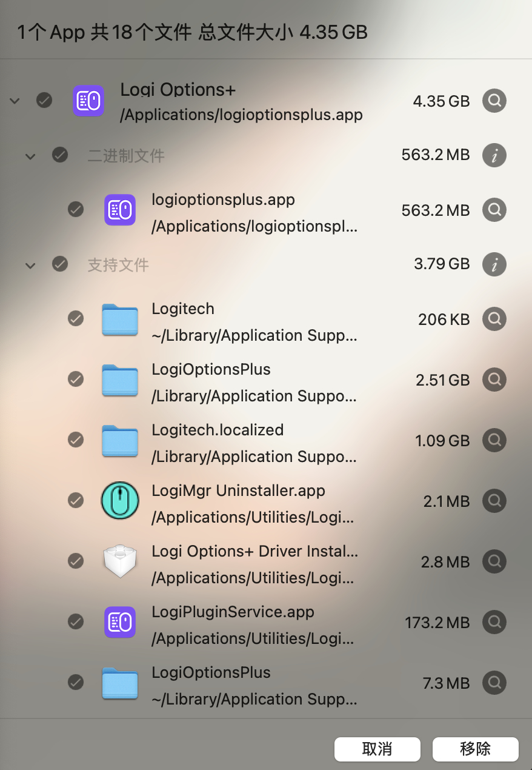The image size is (532, 770).
Task: Click the LogiOptionsPlus name in 2.51 GB row
Action: coord(211,369)
